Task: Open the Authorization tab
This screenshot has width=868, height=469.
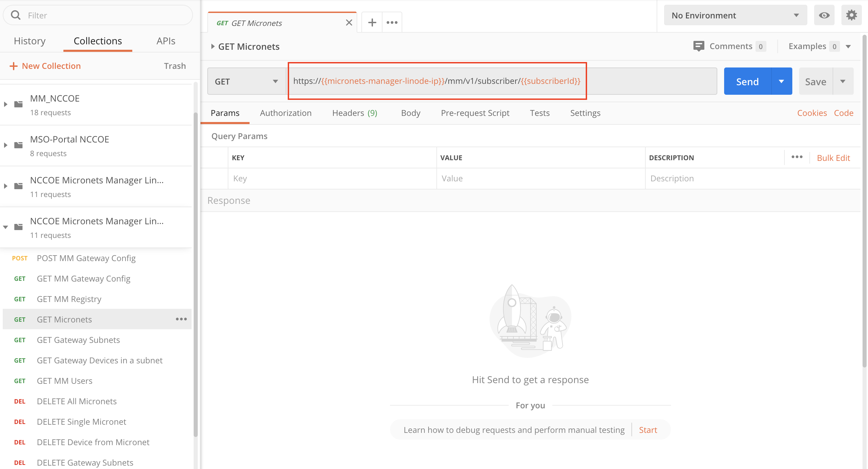Action: [286, 113]
